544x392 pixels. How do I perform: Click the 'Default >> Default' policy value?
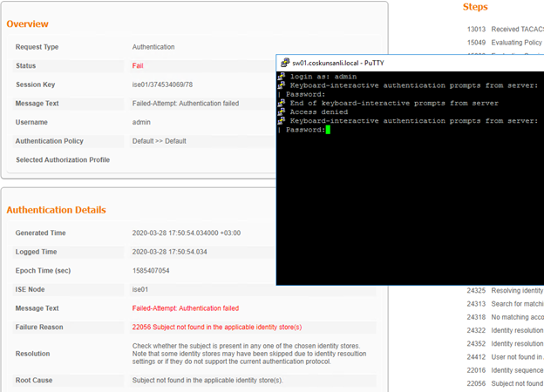[x=159, y=141]
